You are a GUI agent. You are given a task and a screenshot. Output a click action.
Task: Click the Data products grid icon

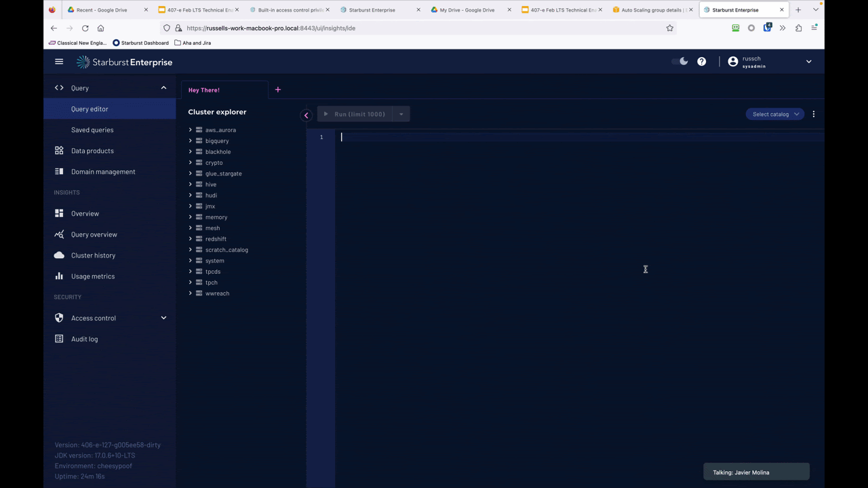click(59, 151)
